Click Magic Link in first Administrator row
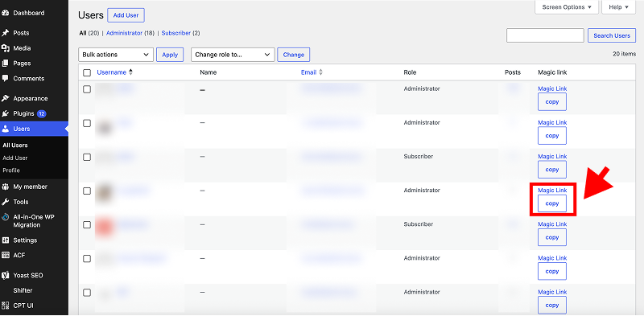644x316 pixels. [x=552, y=88]
